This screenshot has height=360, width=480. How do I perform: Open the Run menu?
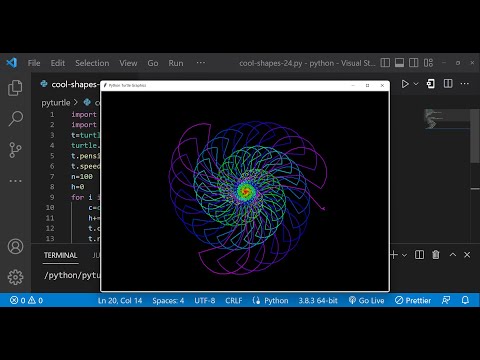[176, 63]
